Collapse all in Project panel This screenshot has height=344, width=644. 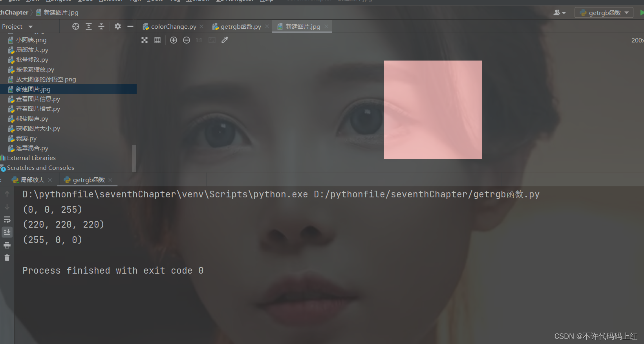(101, 26)
